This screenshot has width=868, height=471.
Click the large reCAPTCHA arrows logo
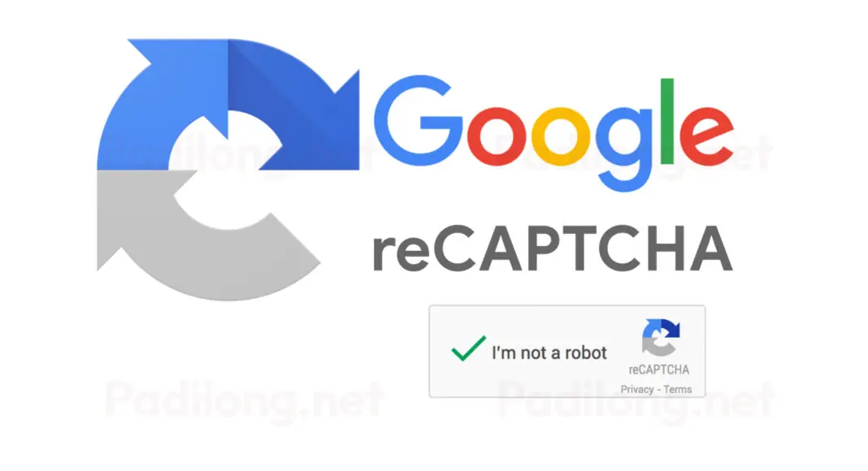click(228, 170)
